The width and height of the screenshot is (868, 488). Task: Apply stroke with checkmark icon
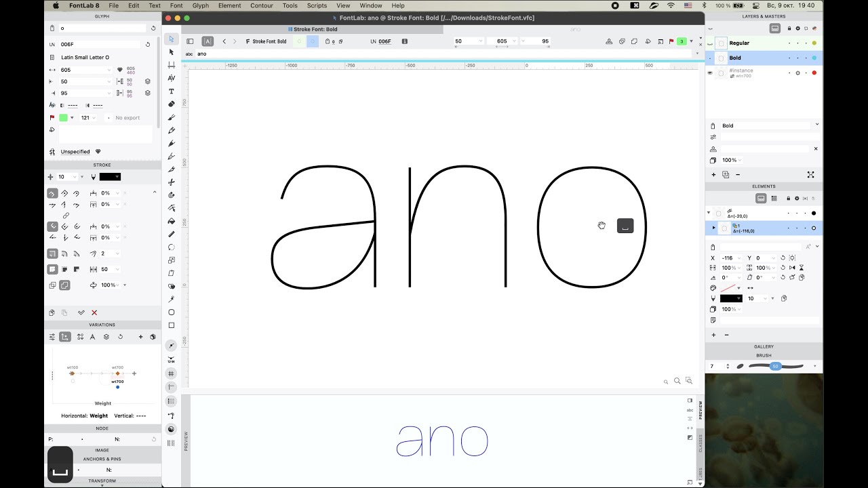click(x=81, y=312)
